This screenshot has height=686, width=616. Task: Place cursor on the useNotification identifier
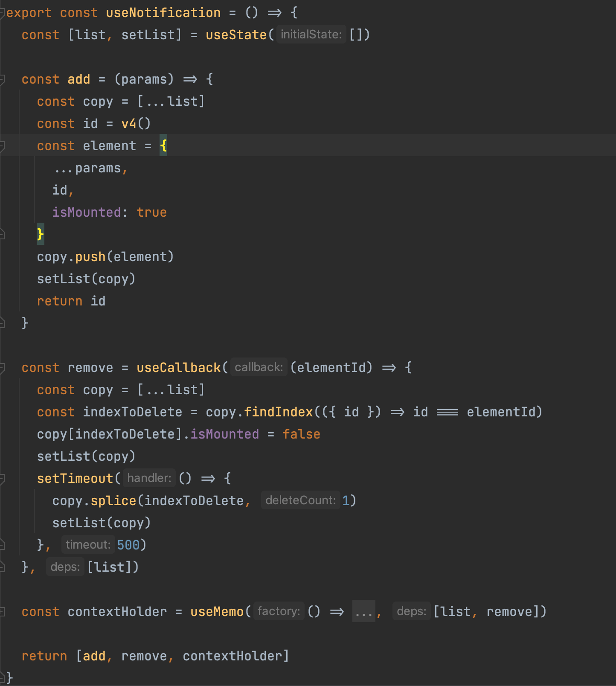click(163, 13)
